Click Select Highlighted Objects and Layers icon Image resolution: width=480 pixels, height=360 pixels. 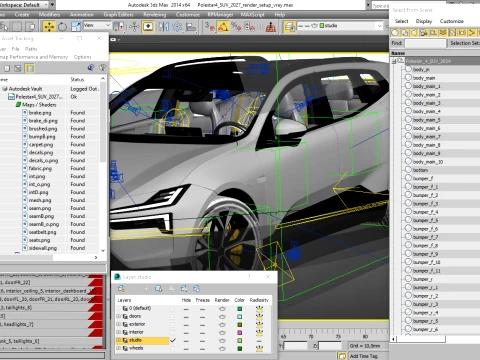click(x=159, y=288)
